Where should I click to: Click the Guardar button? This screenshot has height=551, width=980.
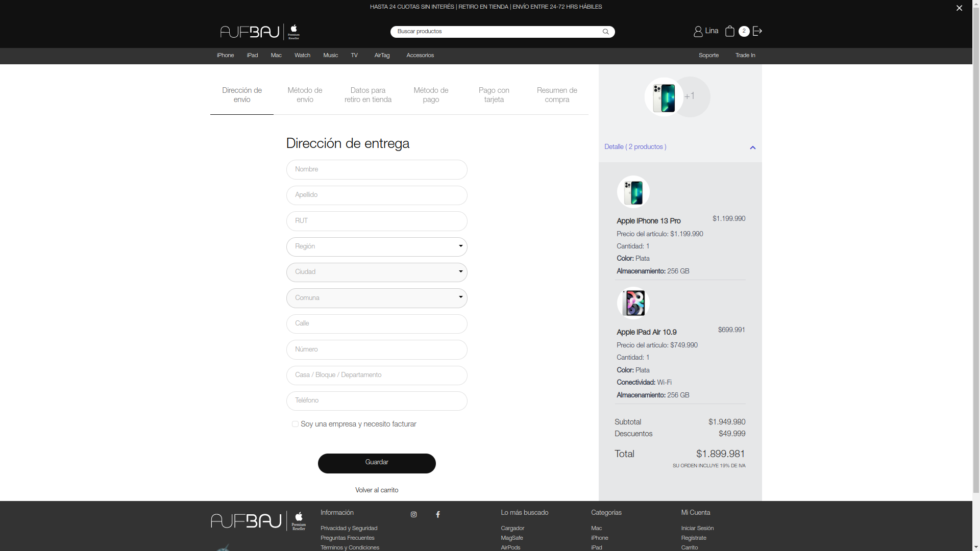pos(377,463)
